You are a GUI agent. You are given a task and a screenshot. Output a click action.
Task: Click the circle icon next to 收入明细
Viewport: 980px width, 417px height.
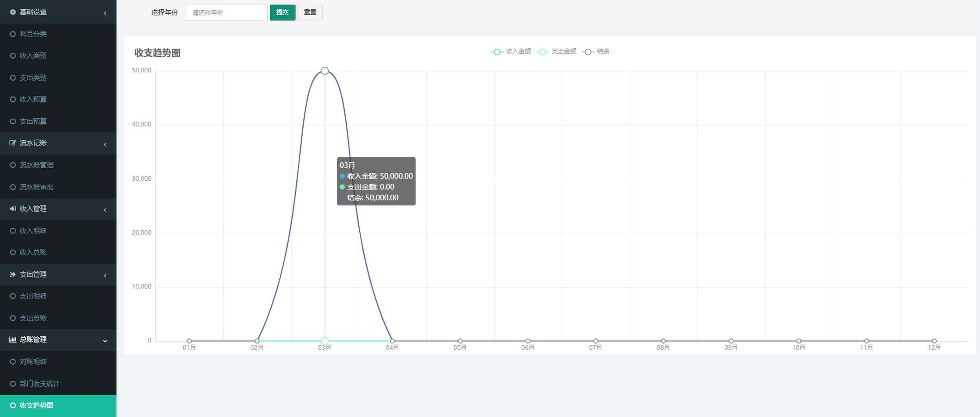[13, 231]
